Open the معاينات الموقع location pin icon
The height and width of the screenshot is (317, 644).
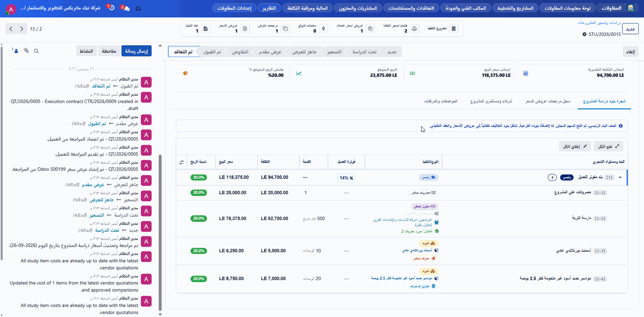pyautogui.click(x=323, y=29)
